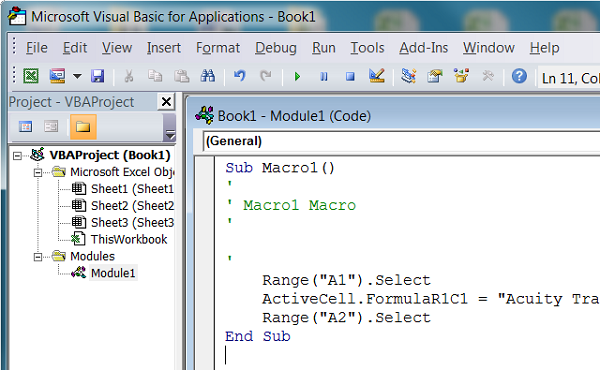Click the Insert UserForm toolbar icon
This screenshot has width=600, height=370.
(57, 76)
